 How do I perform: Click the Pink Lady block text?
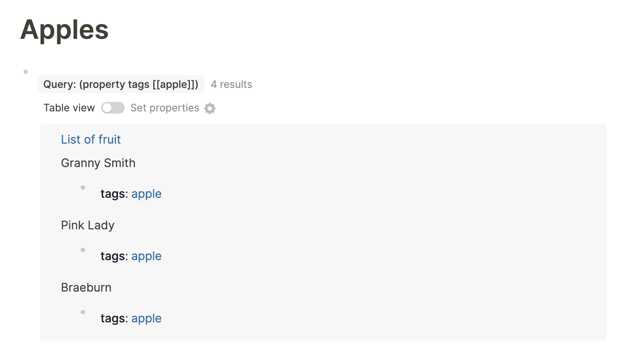tap(88, 225)
